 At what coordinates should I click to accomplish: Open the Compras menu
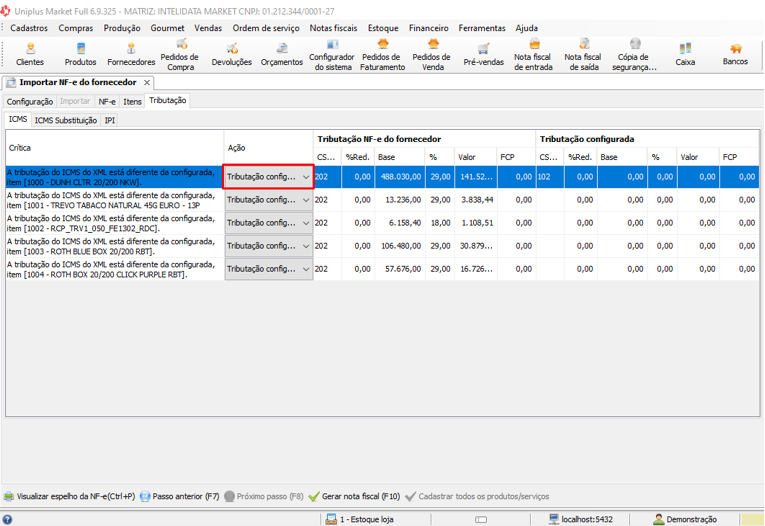pos(76,28)
